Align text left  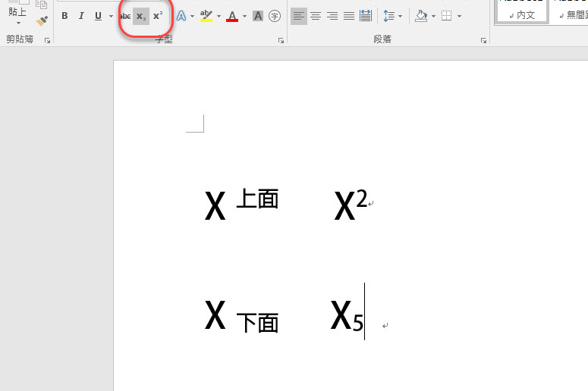(x=299, y=16)
